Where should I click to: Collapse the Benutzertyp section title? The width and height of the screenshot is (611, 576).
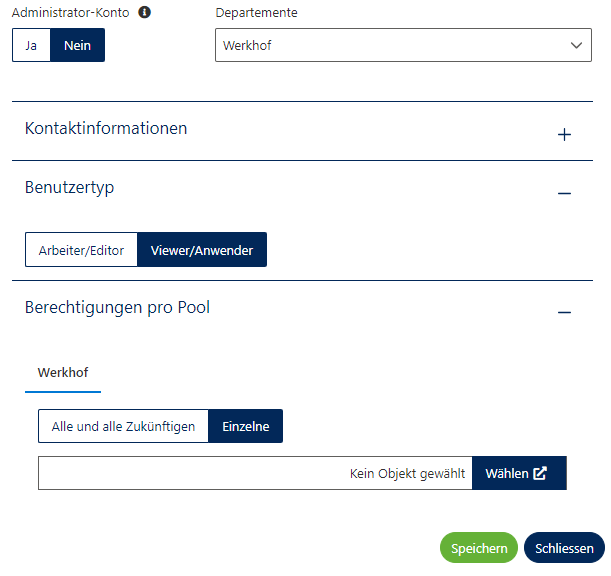click(x=69, y=187)
